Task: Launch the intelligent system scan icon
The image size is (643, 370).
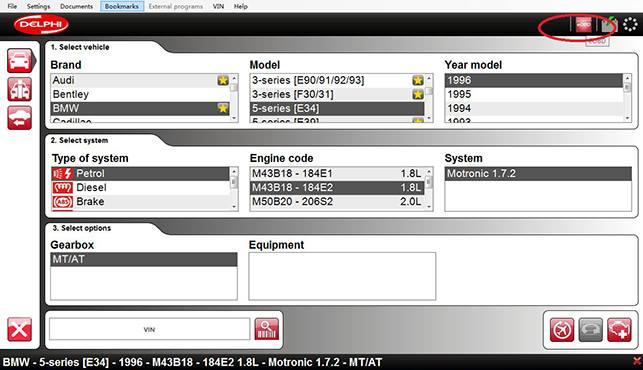Action: [619, 329]
